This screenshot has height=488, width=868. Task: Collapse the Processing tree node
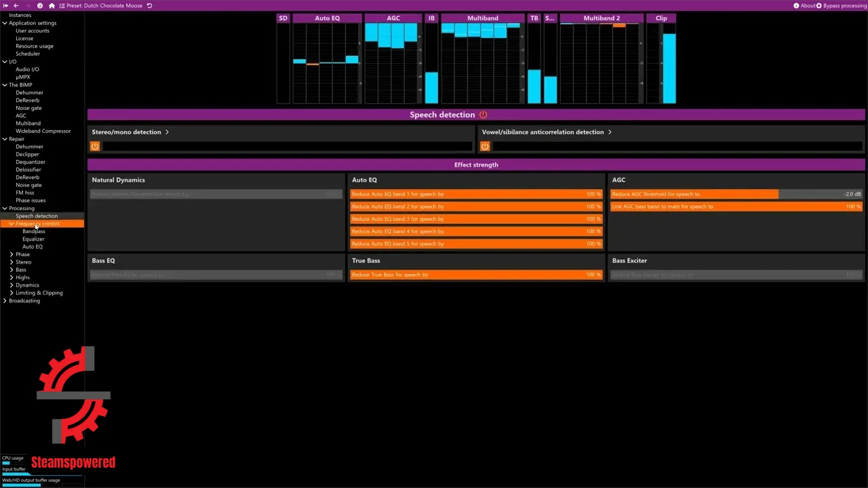5,208
